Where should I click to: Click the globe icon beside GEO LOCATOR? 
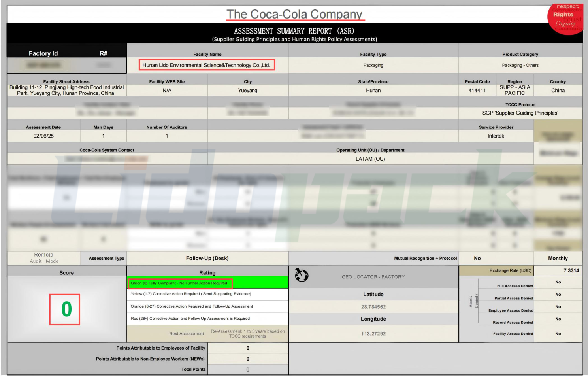point(302,275)
